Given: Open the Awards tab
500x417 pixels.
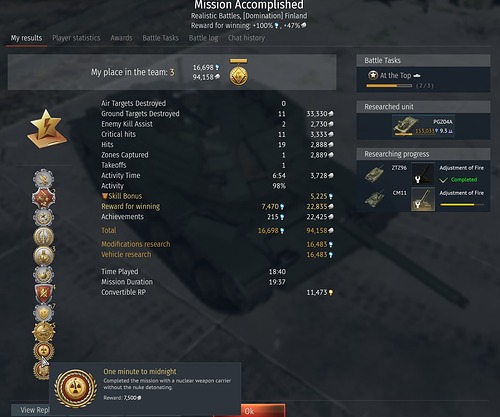Looking at the screenshot, I should pos(121,38).
